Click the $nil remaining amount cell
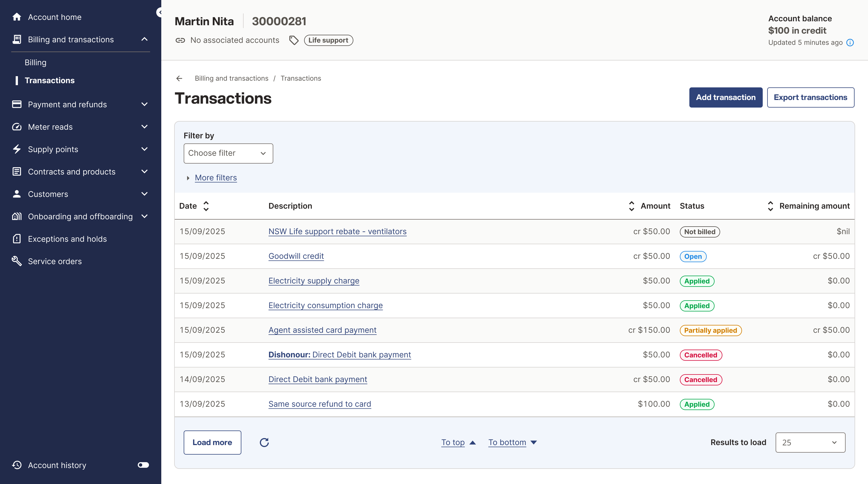Screen dimensions: 868x484 [x=843, y=232]
